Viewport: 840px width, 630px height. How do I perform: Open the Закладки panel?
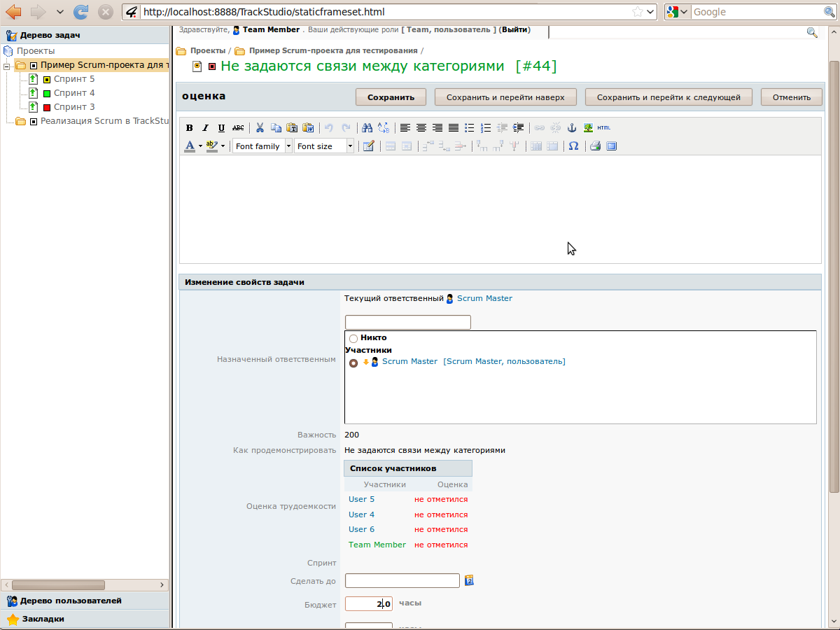(43, 619)
